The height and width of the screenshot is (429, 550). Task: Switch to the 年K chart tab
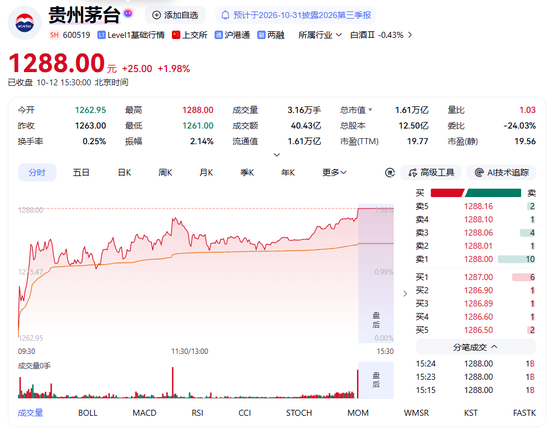click(288, 173)
